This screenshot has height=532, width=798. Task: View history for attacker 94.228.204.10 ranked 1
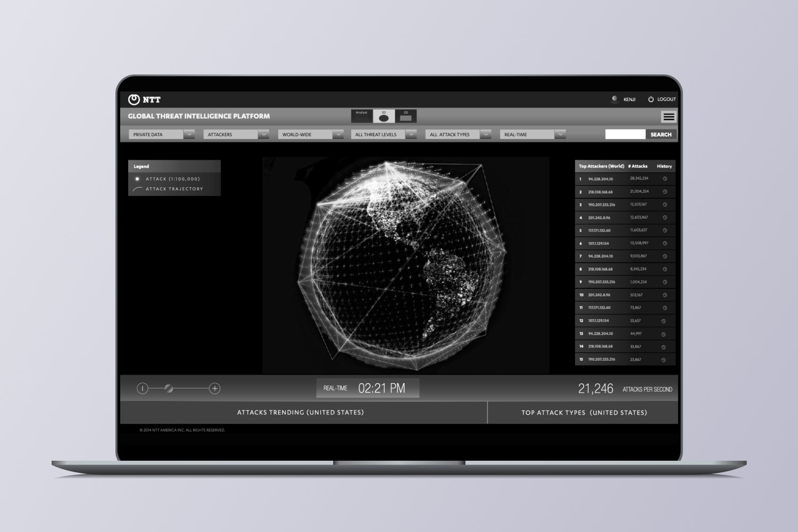coord(664,179)
